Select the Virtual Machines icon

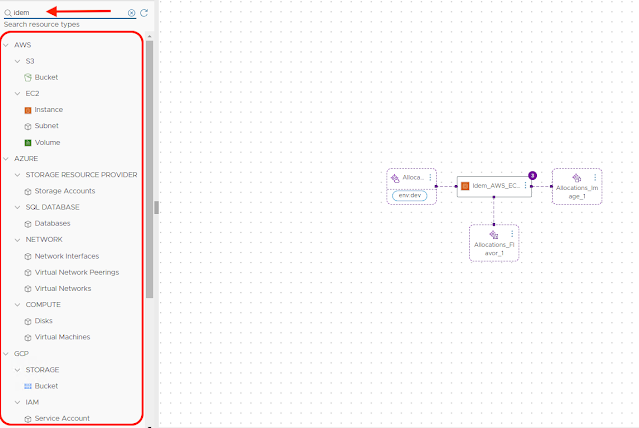(x=28, y=338)
